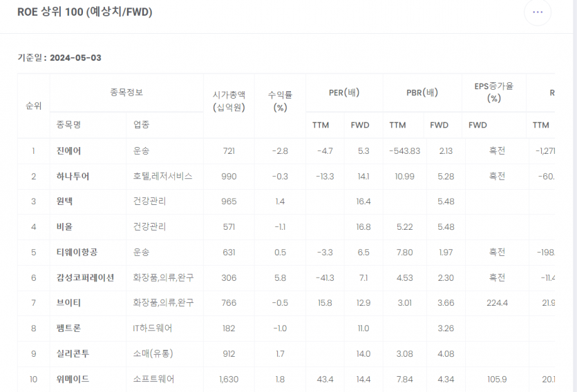Click TTM PER 43.4 for 위메이드

coord(325,379)
